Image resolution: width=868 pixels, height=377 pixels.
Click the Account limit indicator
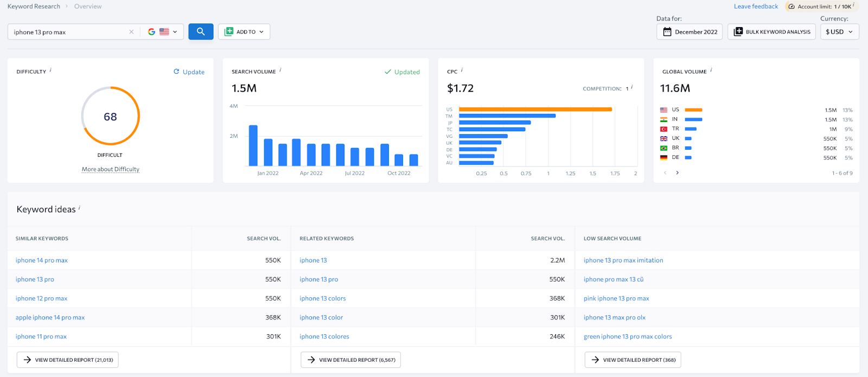pos(821,7)
